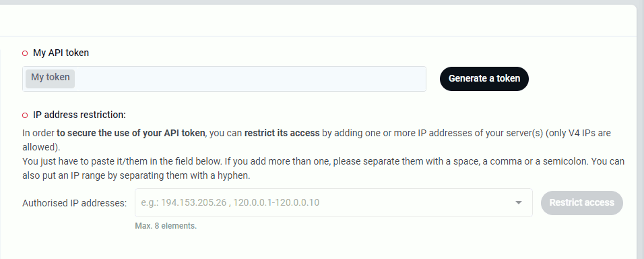Click red circle bullet beside IP address restriction

pos(25,115)
